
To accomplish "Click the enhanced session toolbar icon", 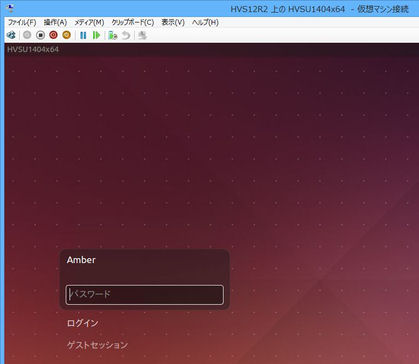I will [x=142, y=35].
